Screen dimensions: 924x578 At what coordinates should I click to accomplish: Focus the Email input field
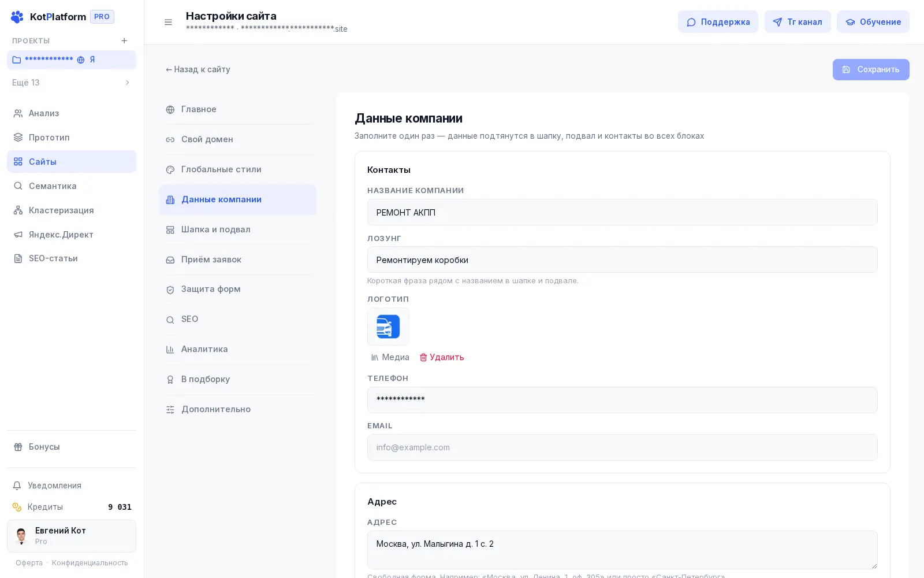623,447
